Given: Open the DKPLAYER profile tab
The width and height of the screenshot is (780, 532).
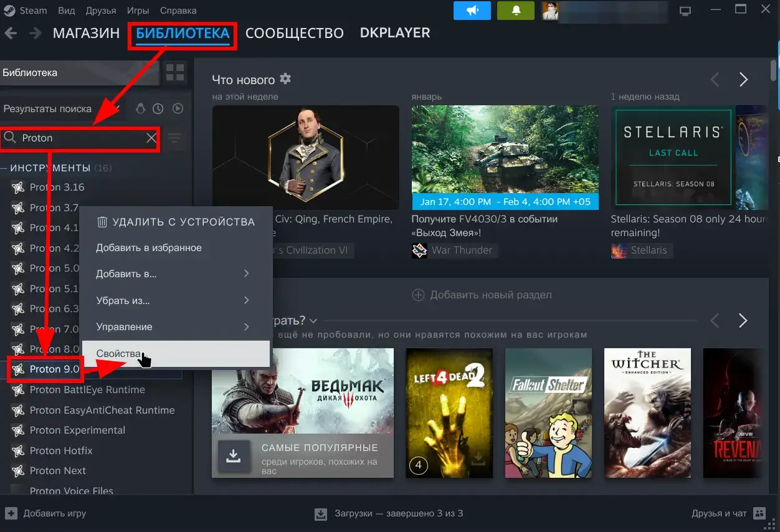Looking at the screenshot, I should 395,33.
